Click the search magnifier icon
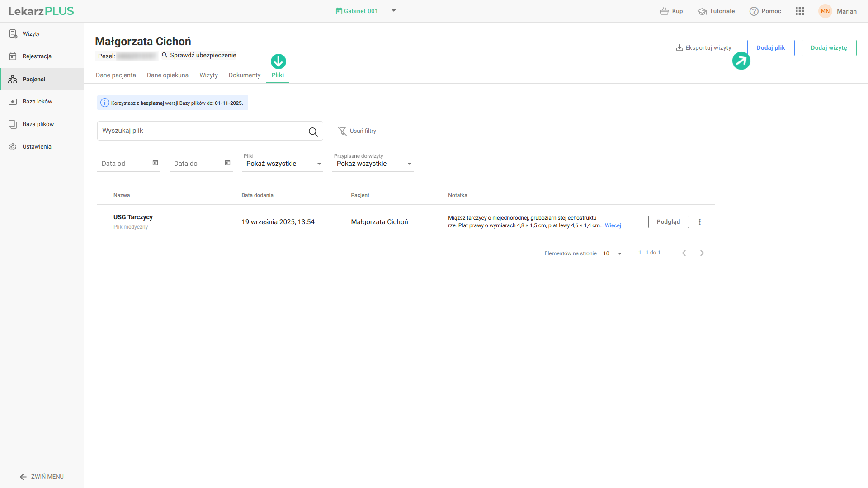The image size is (868, 488). pos(313,131)
